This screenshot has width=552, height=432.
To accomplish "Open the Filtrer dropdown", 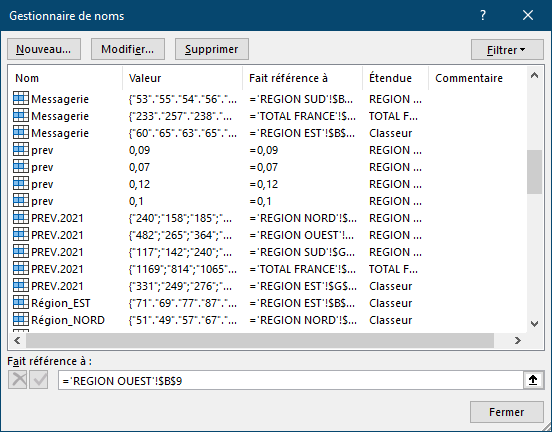I will pyautogui.click(x=507, y=50).
